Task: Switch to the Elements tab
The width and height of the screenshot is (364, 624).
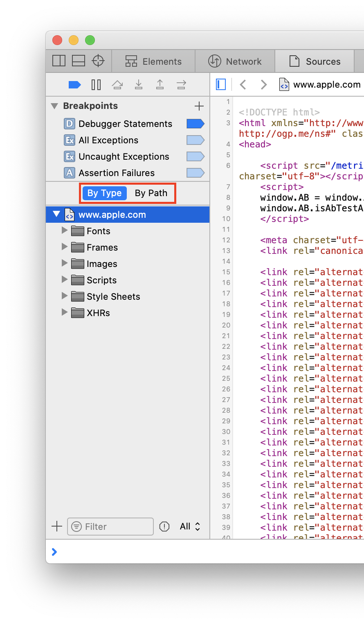Action: (153, 61)
